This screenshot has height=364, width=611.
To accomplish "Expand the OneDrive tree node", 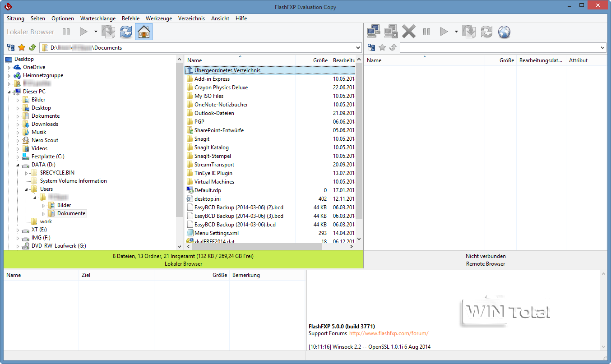I will click(x=9, y=68).
